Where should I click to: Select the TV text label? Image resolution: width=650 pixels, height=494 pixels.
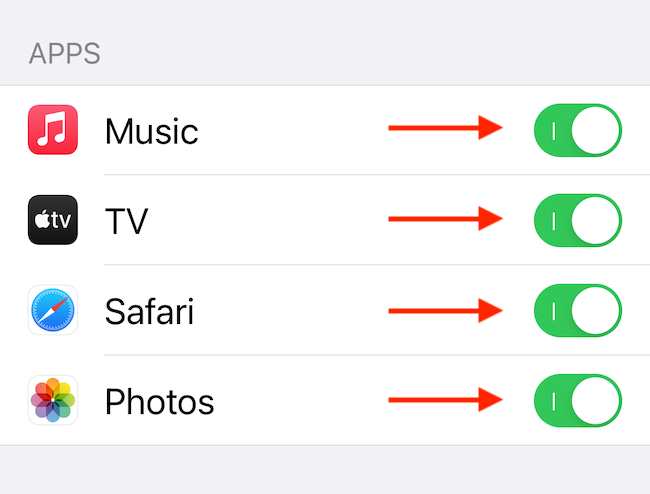click(126, 221)
